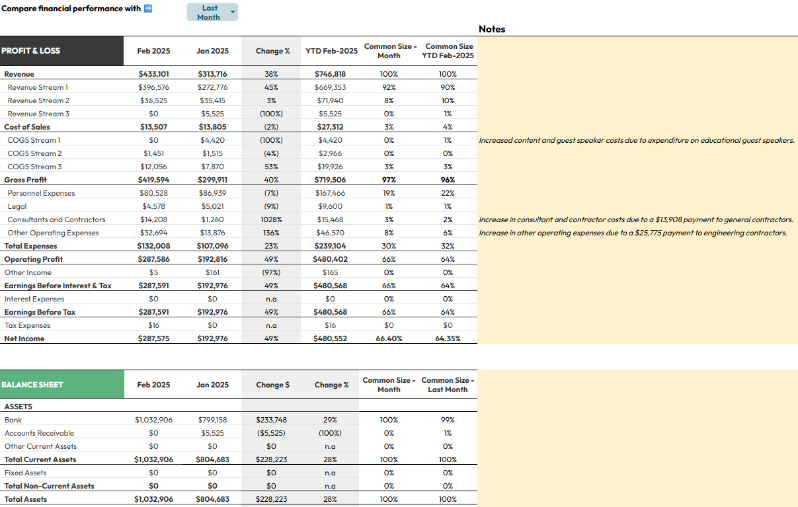Viewport: 798px width, 507px height.
Task: Click the Interest Expenses label
Action: click(34, 299)
